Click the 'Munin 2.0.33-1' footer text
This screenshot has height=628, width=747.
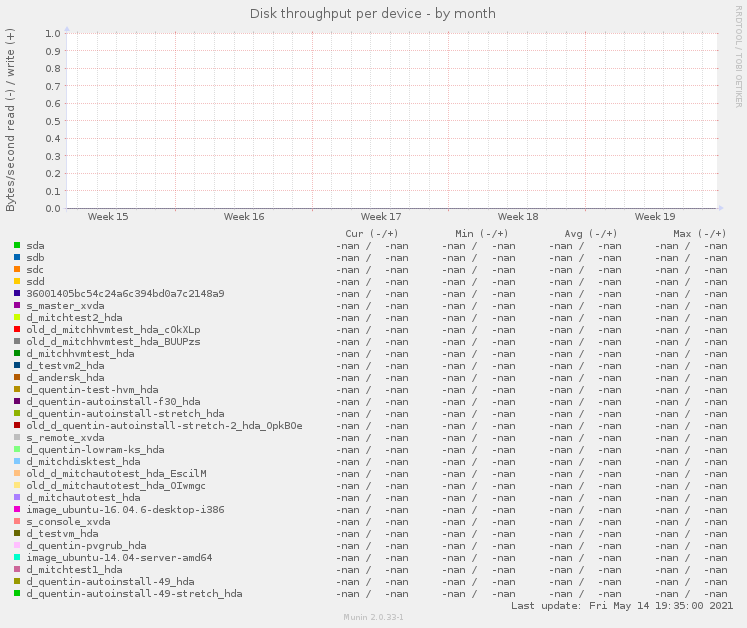(374, 617)
